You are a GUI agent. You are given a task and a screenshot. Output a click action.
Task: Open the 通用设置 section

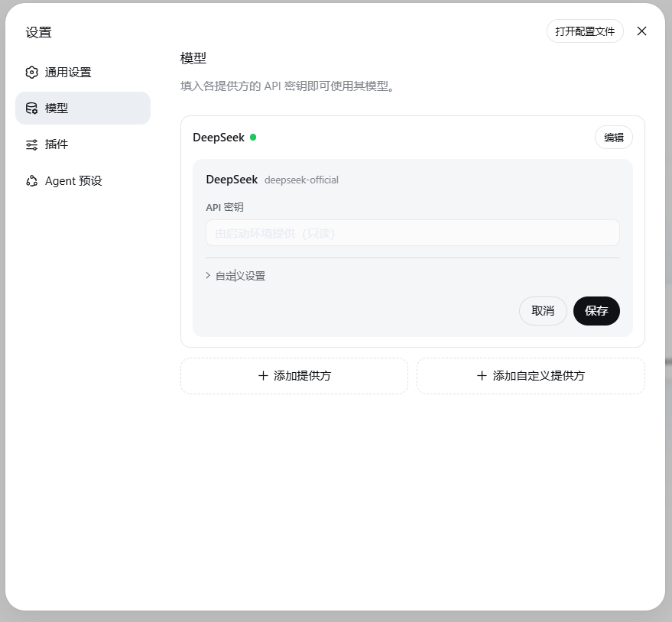(x=83, y=73)
